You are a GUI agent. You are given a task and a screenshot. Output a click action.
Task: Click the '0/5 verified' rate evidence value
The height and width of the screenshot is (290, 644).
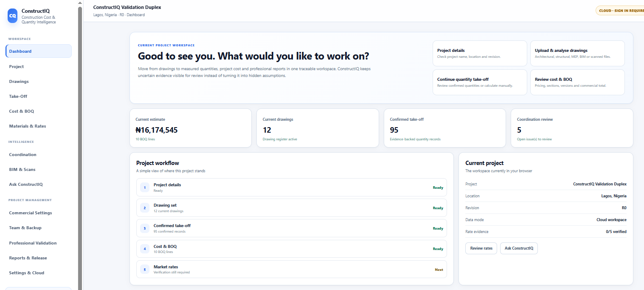point(616,232)
